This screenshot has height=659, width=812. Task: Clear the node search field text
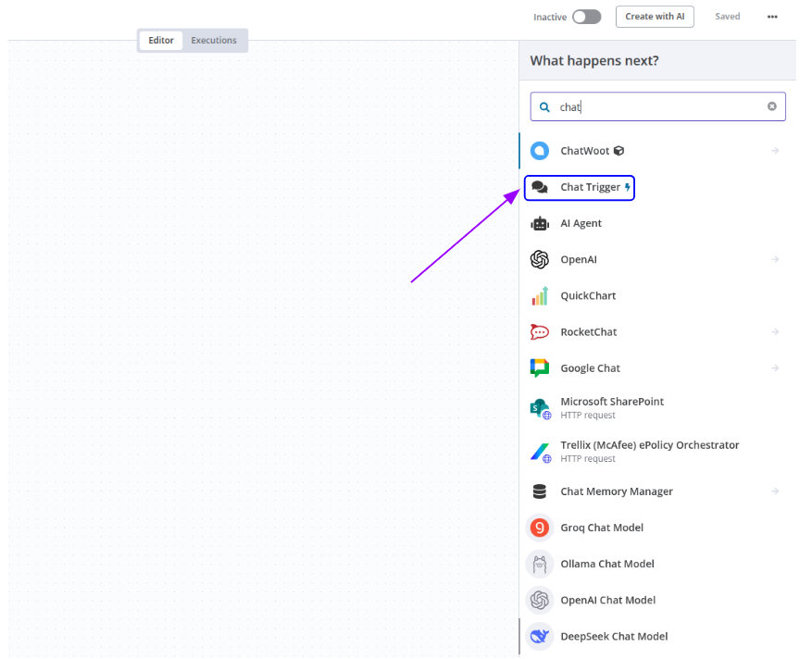(772, 106)
